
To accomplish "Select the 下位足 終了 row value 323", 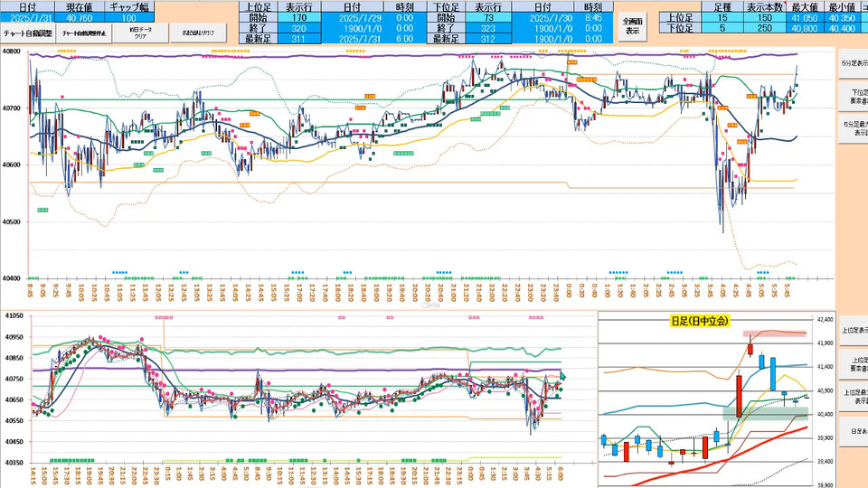I will pyautogui.click(x=488, y=28).
